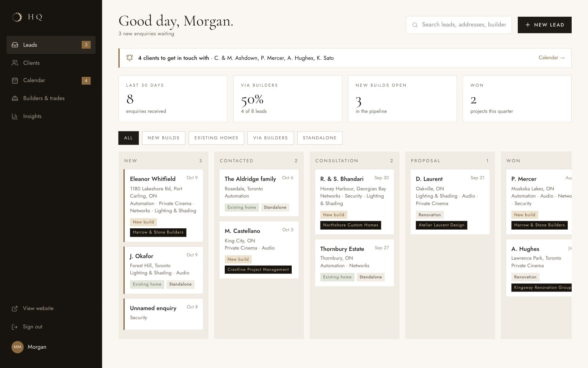Screen dimensions: 588x368
Task: Open the R. & S. Bhandari card
Action: point(354,202)
